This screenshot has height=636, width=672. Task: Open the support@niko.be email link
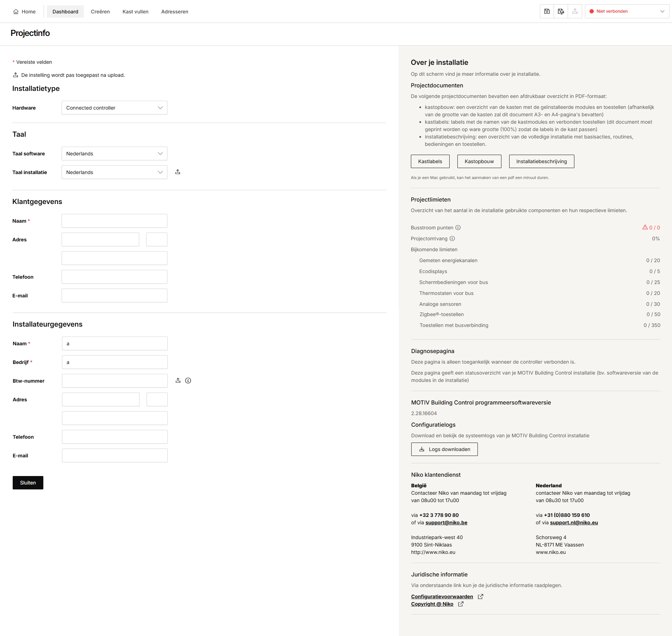446,523
